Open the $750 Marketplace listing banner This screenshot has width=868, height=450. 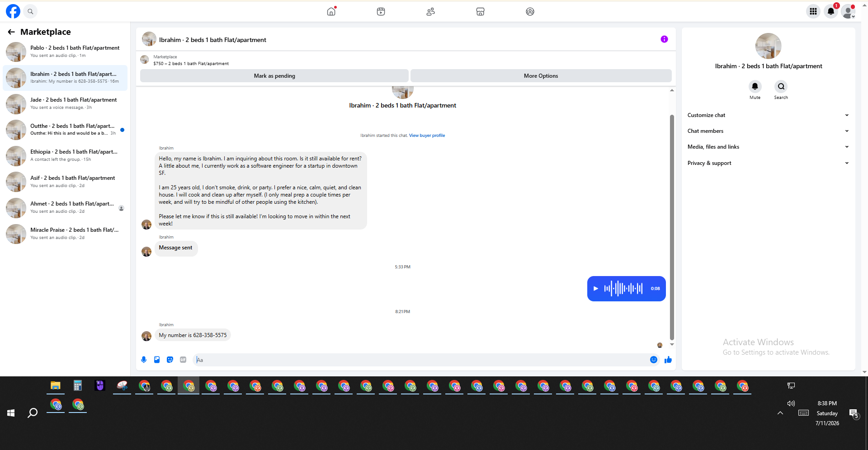191,60
